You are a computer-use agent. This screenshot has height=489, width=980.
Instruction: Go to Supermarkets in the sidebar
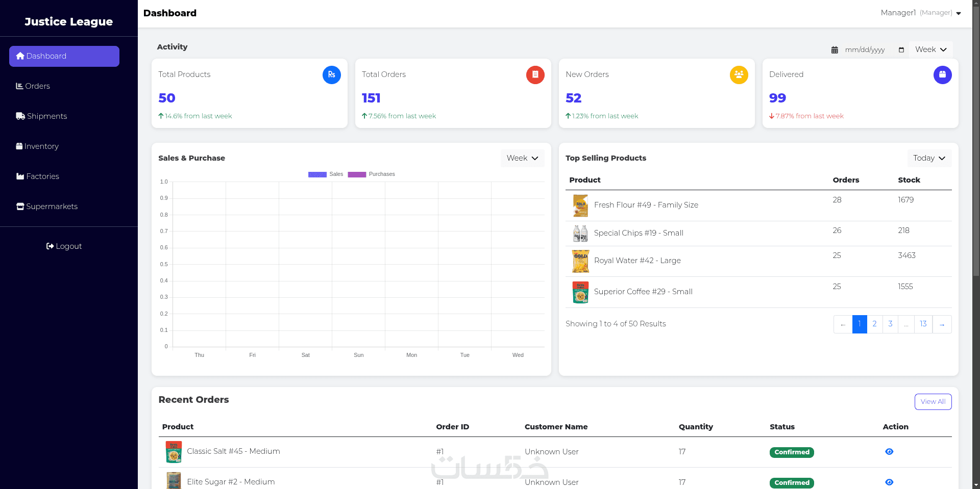47,207
